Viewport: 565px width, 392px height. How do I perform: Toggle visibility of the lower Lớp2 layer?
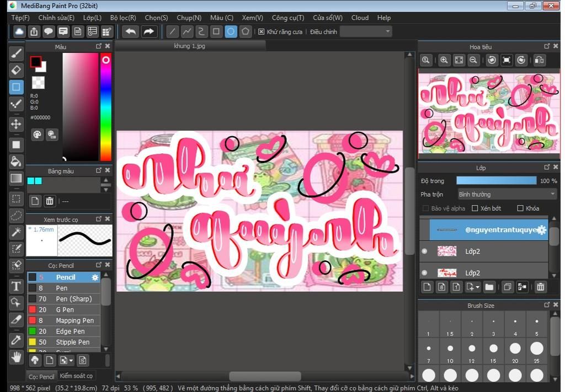click(424, 273)
